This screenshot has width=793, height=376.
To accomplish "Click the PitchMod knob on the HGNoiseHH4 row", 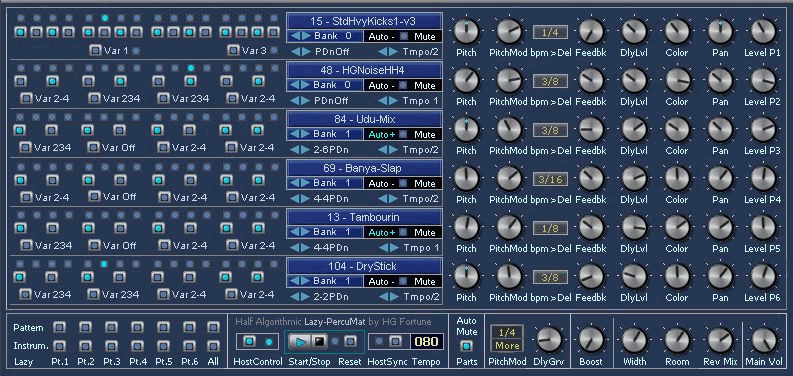I will [509, 80].
